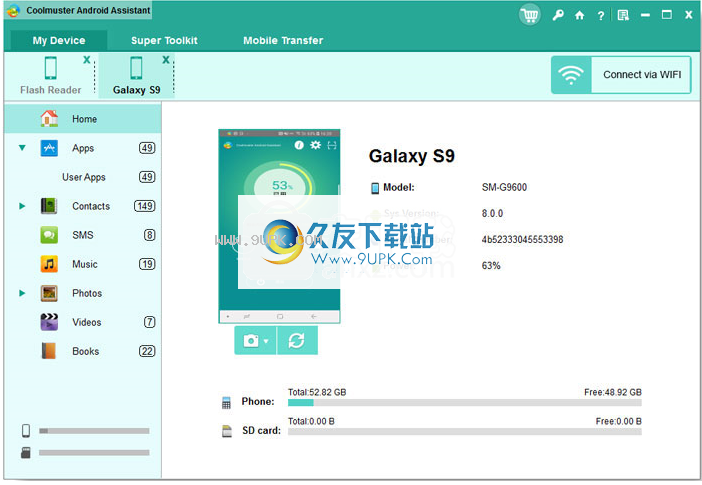
Task: Click the fullscreen icon in phone preview
Action: (332, 145)
